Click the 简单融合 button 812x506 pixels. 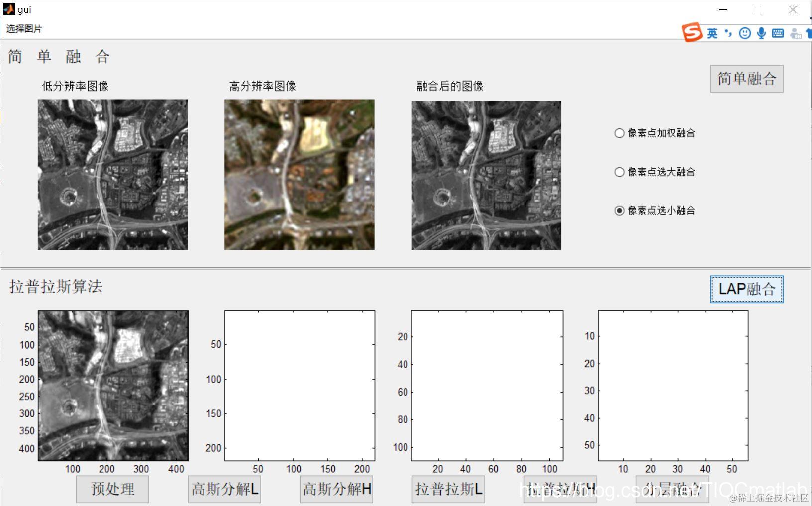[x=747, y=79]
